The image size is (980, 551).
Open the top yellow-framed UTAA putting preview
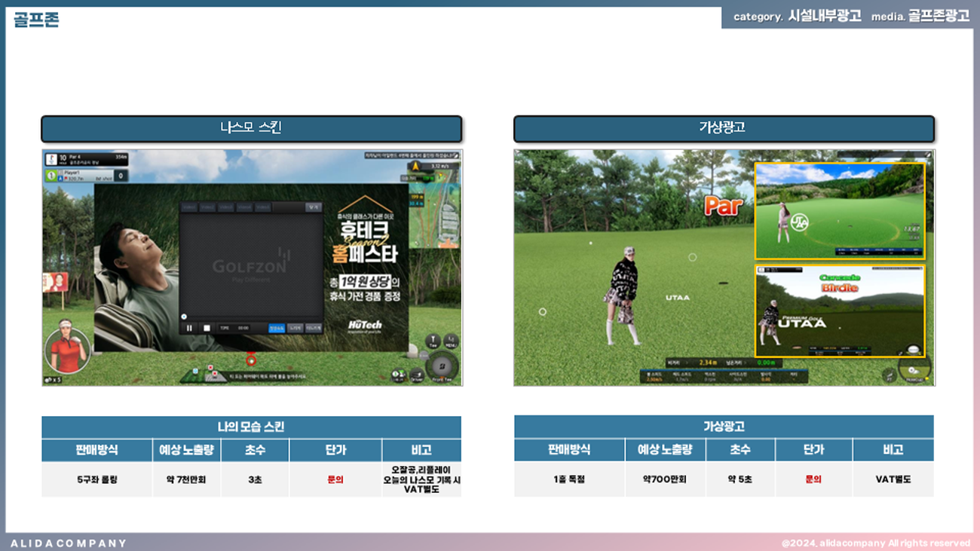click(839, 211)
